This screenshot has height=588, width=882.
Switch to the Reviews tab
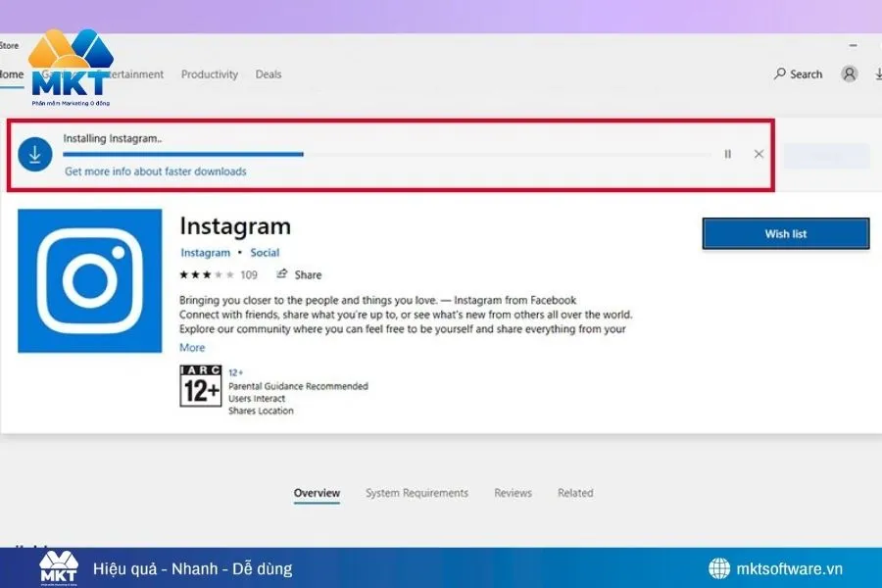tap(513, 493)
